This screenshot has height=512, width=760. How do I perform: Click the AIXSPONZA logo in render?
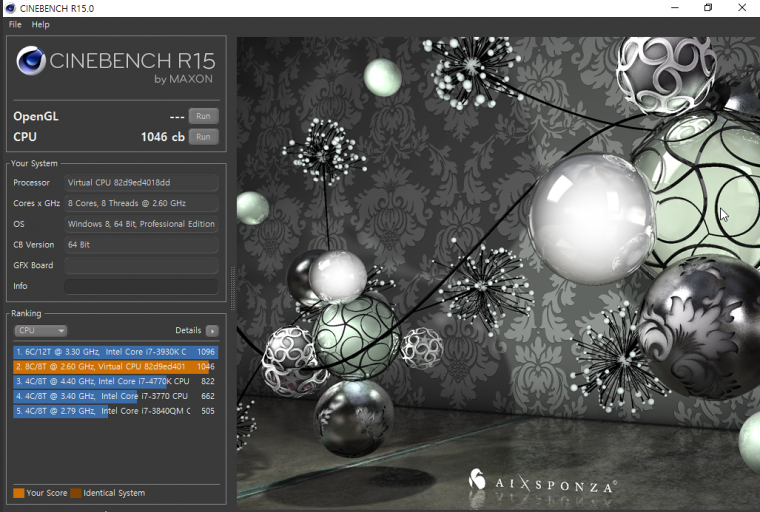coord(543,481)
